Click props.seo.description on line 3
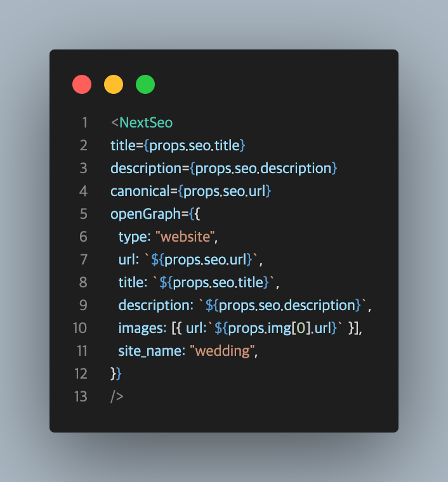 [x=263, y=169]
